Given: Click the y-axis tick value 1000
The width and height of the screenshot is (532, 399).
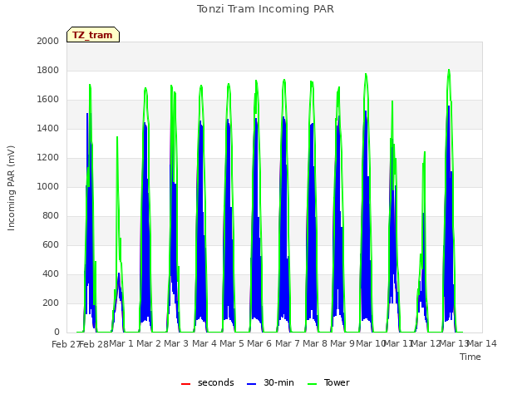Looking at the screenshot, I should tap(48, 186).
